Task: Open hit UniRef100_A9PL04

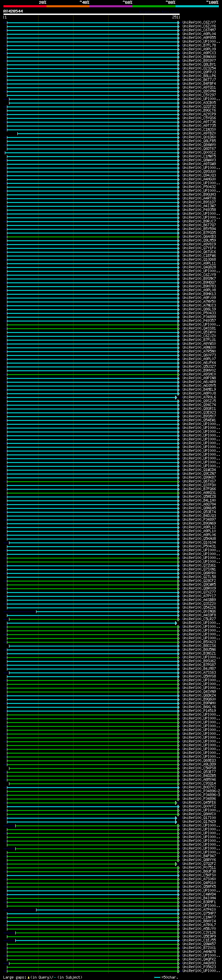Action: (x=199, y=34)
